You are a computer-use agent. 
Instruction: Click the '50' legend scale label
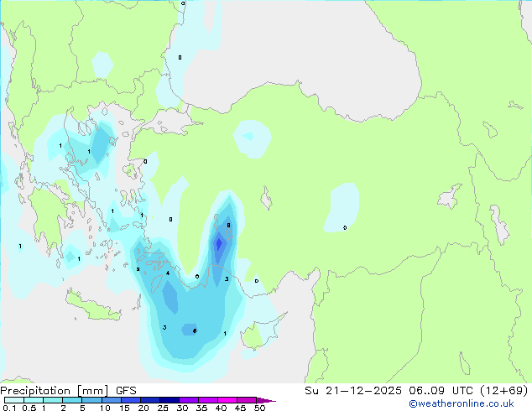click(x=259, y=408)
